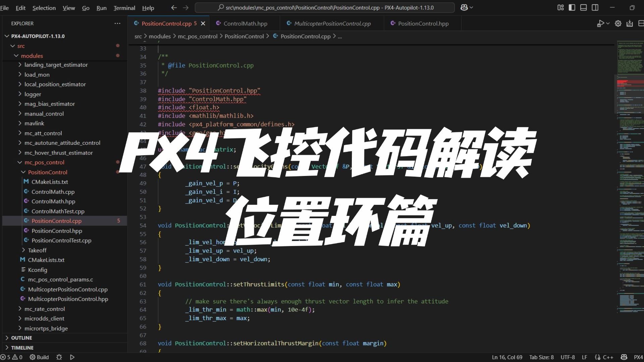The image size is (644, 362).
Task: Click the download/install icon in editor toolbar
Action: pos(630,23)
